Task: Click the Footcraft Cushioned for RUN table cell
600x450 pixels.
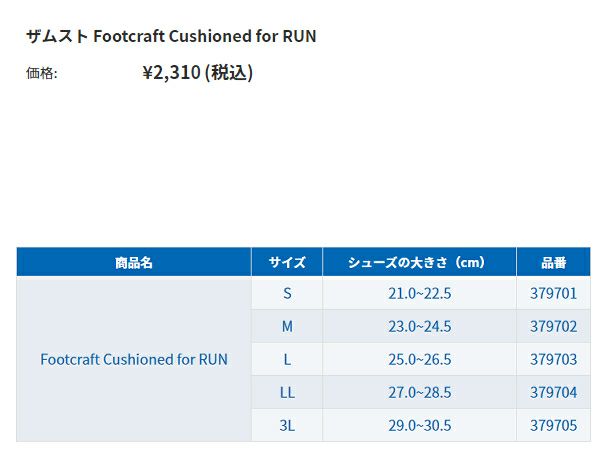Action: (133, 359)
